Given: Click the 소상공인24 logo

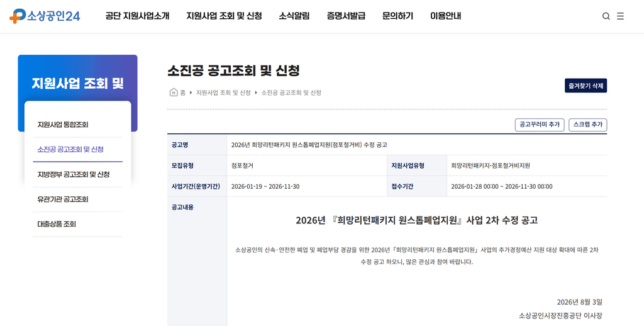Looking at the screenshot, I should click(x=45, y=16).
